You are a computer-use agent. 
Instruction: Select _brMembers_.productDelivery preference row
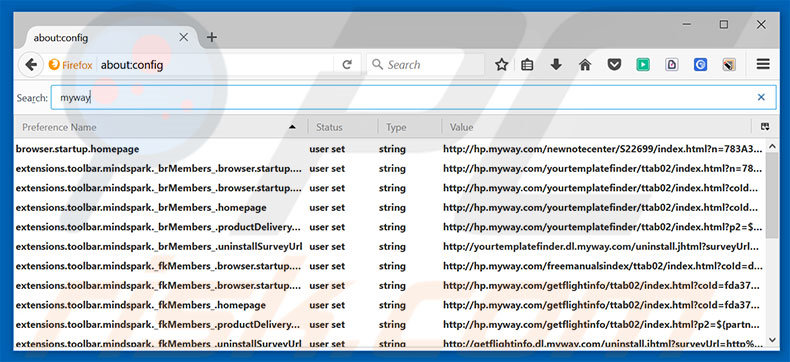tap(389, 227)
